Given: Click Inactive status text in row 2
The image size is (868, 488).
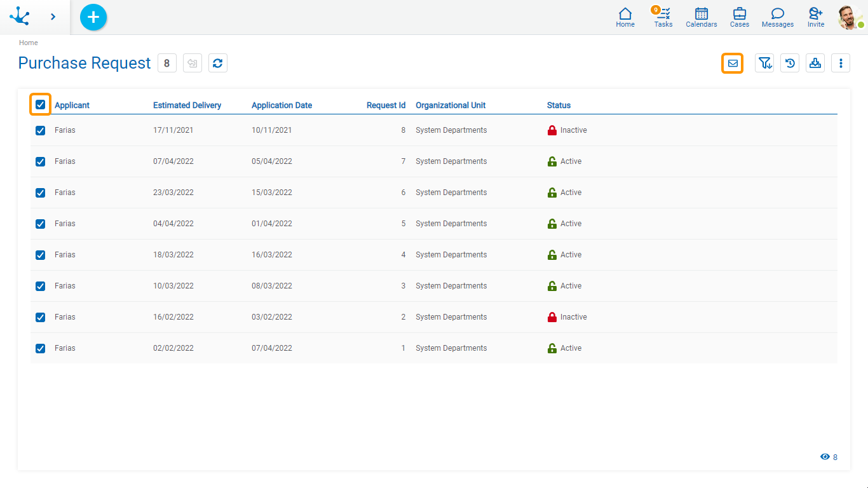Looking at the screenshot, I should tap(574, 317).
